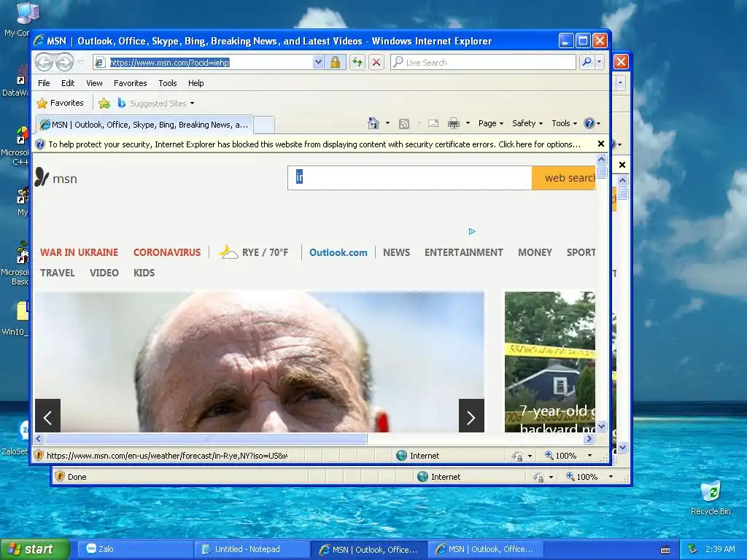Open a new blank tab
This screenshot has width=747, height=560.
(264, 125)
